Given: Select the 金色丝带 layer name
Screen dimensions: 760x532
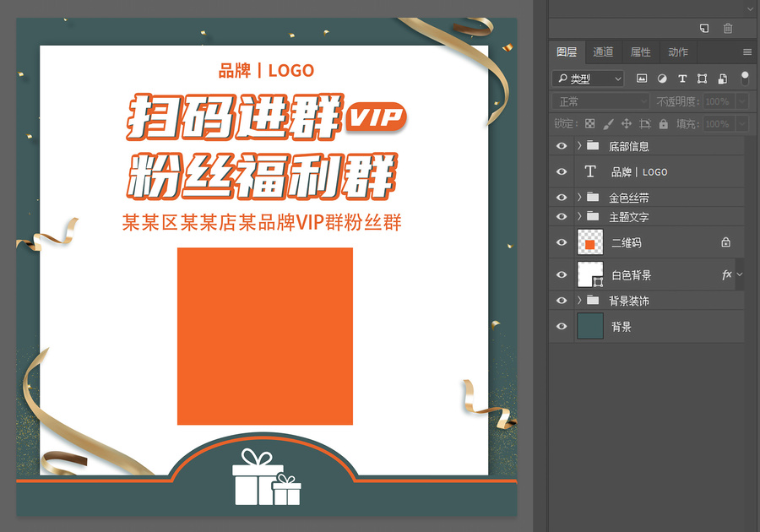Looking at the screenshot, I should click(628, 198).
